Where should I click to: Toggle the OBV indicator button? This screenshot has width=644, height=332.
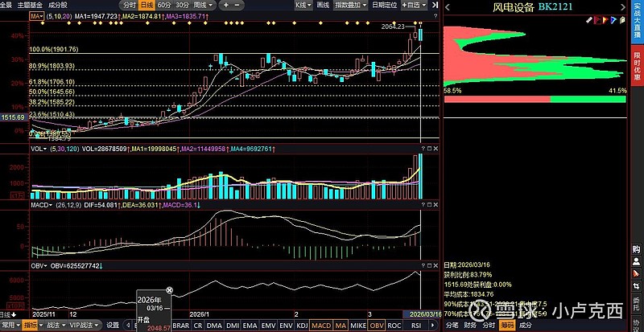point(376,326)
